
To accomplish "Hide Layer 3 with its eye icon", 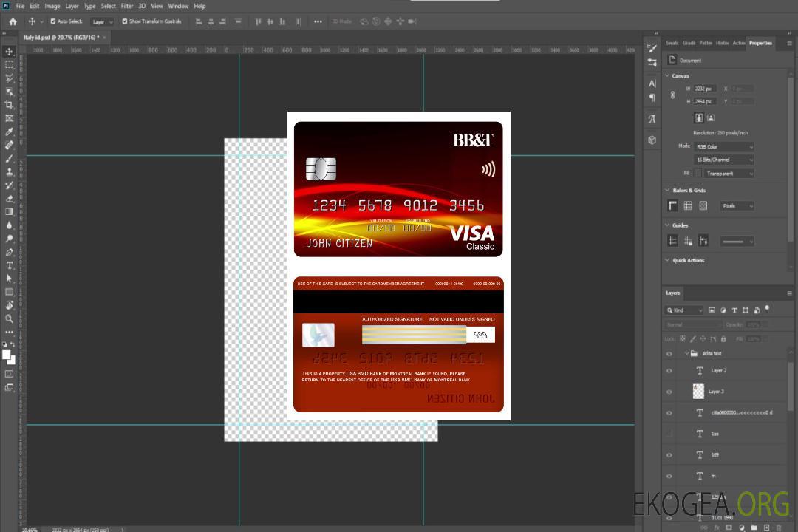I will [669, 392].
